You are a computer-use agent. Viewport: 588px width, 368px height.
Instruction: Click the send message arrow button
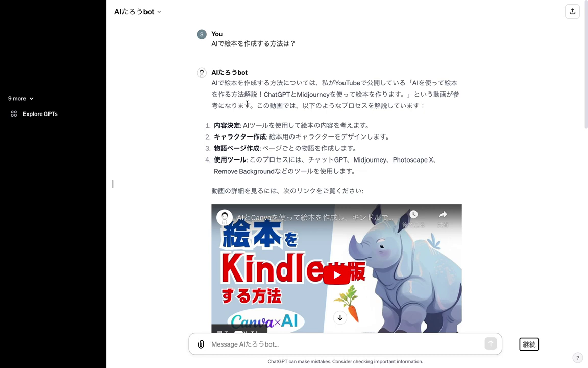[491, 343]
